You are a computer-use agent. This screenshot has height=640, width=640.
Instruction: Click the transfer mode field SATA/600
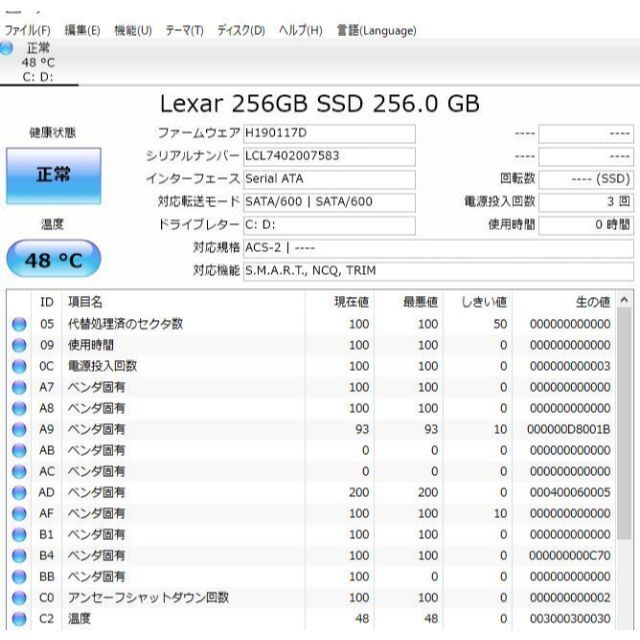click(329, 202)
